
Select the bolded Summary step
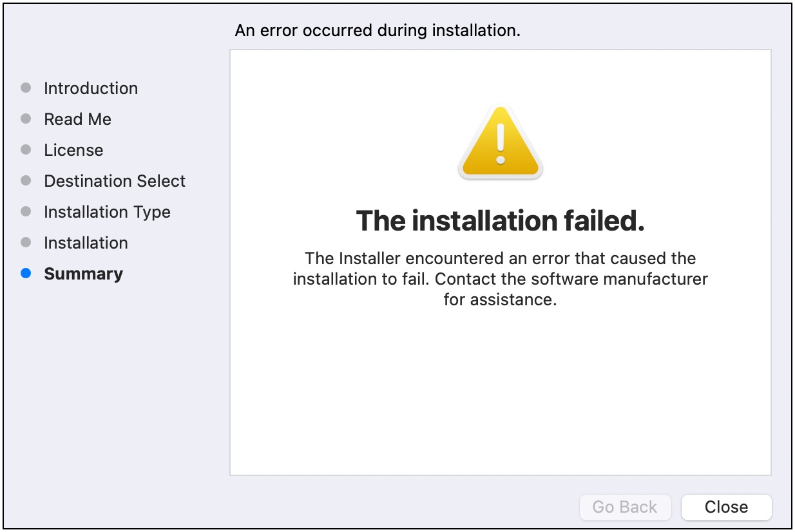[x=83, y=274]
